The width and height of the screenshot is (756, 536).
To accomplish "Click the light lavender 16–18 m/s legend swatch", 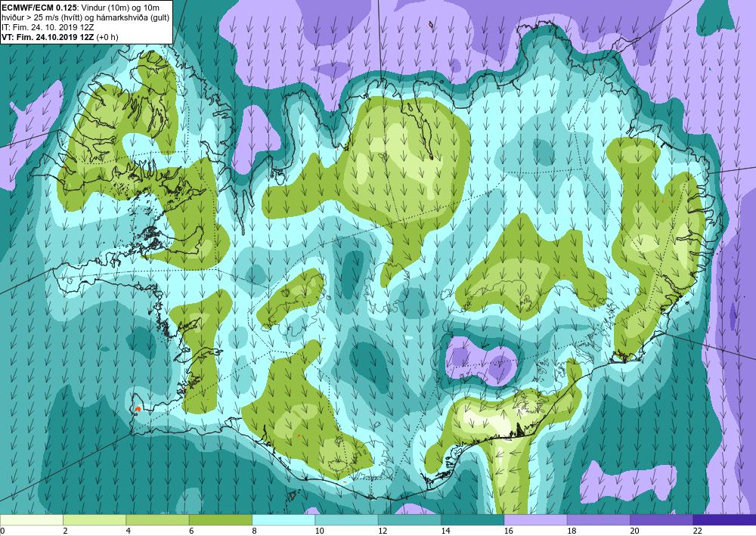I will coord(536,520).
